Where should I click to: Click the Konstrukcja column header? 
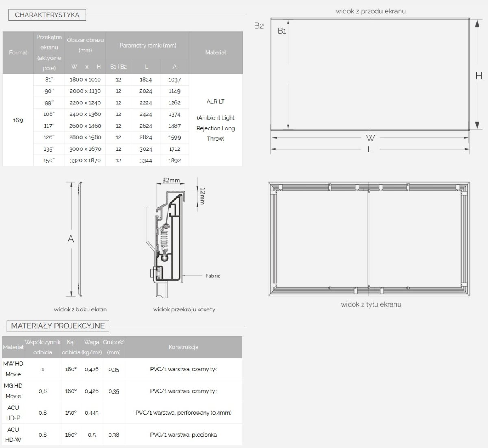(x=183, y=347)
